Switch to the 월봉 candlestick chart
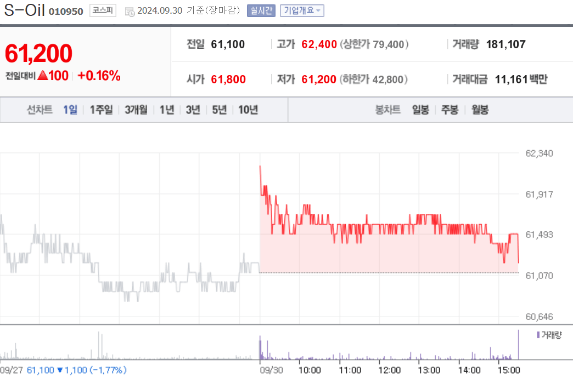573x392 pixels. click(x=480, y=110)
